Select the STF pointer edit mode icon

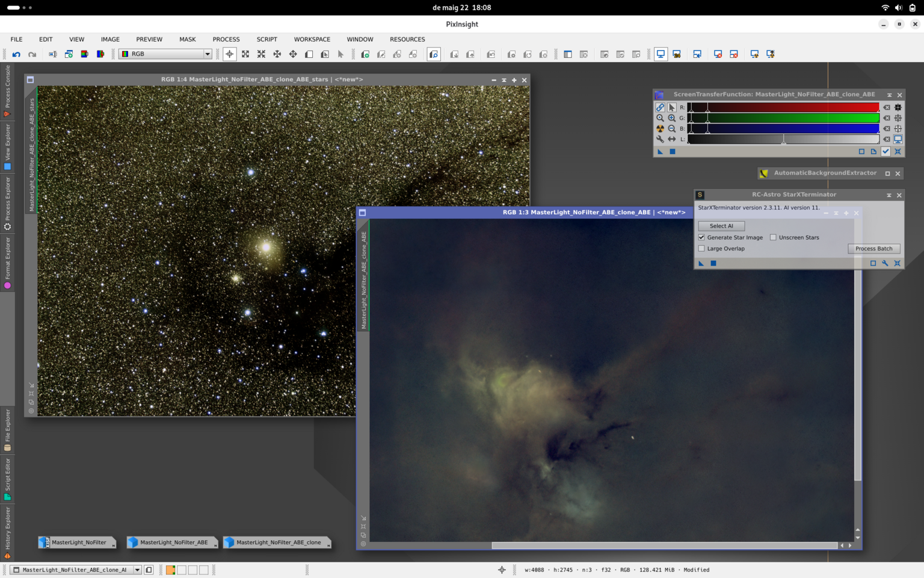pyautogui.click(x=672, y=107)
